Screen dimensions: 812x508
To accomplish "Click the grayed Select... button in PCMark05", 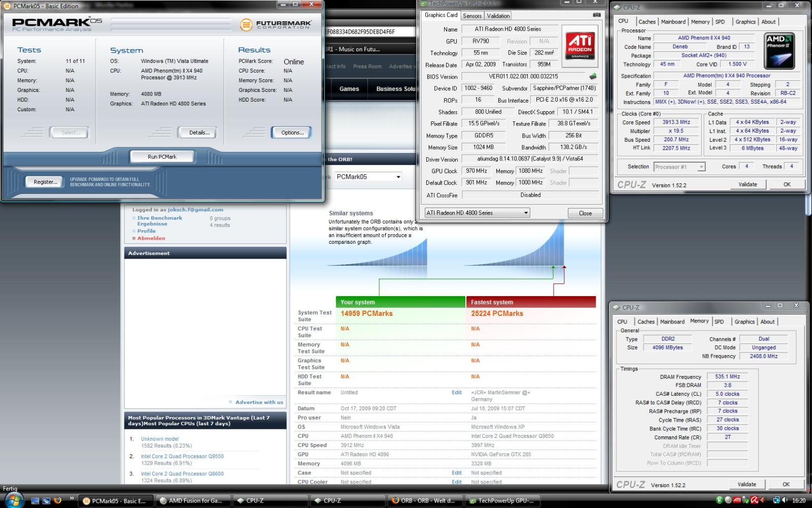I will [71, 133].
